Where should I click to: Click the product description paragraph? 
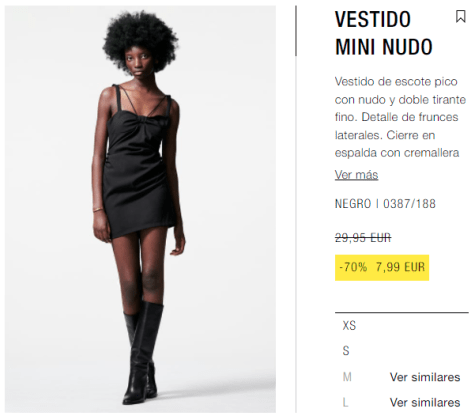(x=400, y=117)
